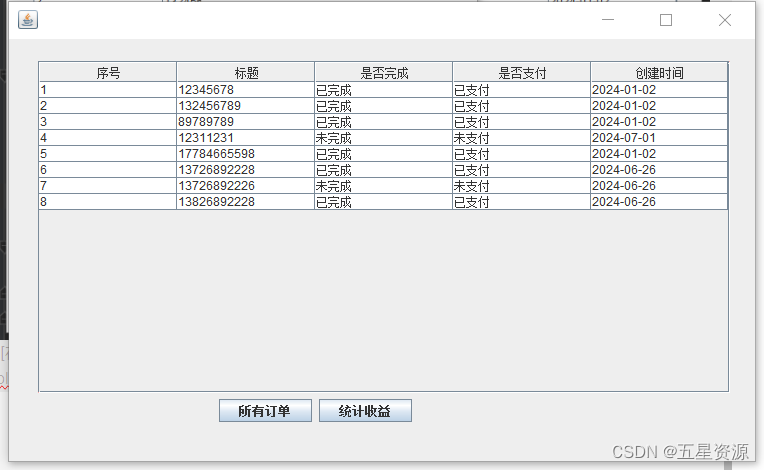The image size is (764, 470).
Task: Select date 2024-01-02 in row 3
Action: pyautogui.click(x=659, y=122)
